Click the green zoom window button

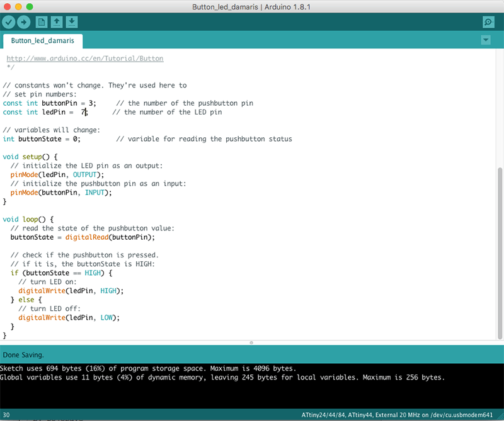[x=30, y=6]
